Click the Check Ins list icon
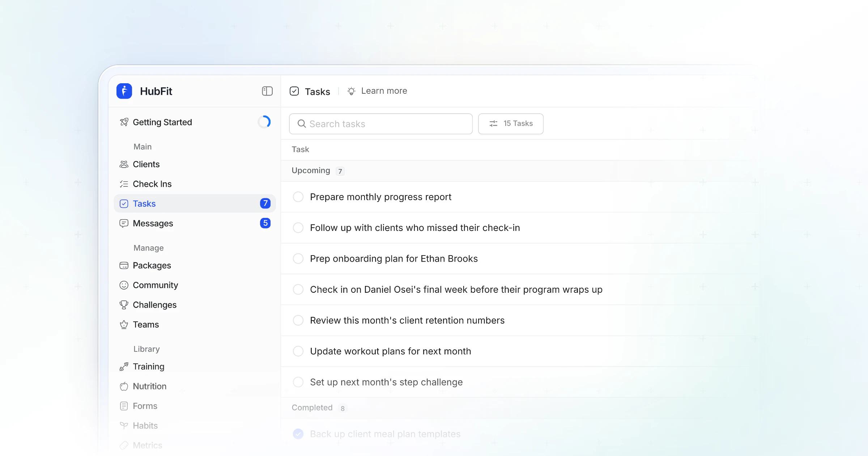868x456 pixels. (x=124, y=184)
